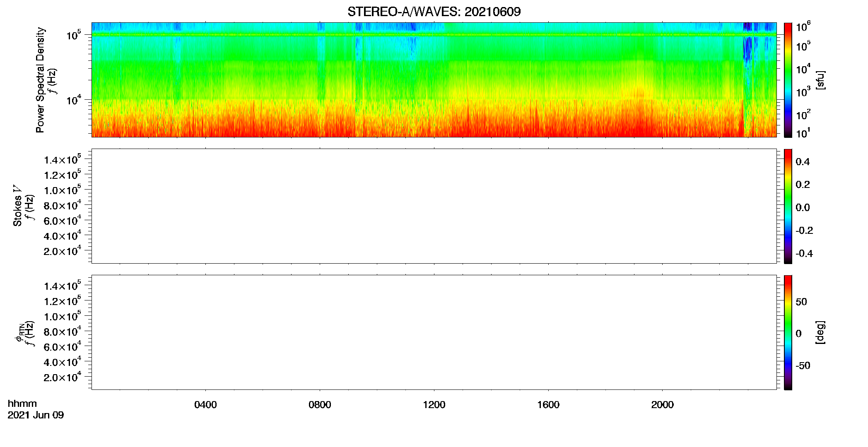Click the power spectral density color bar

point(788,80)
